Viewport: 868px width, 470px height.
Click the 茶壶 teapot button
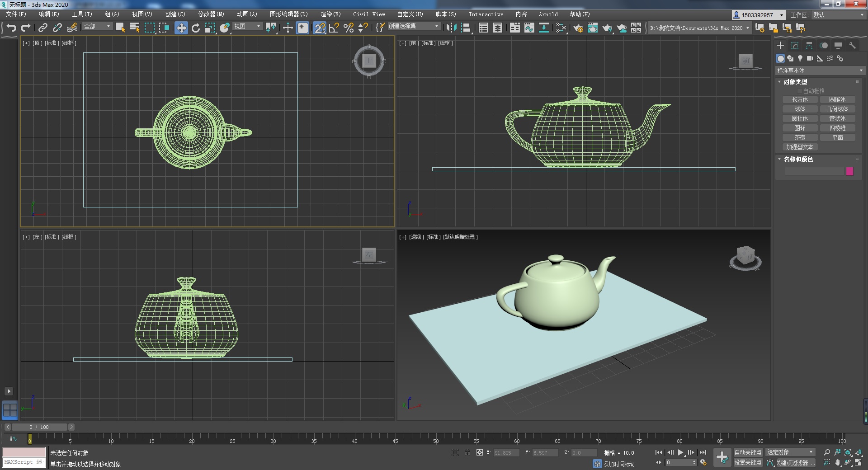pos(800,137)
